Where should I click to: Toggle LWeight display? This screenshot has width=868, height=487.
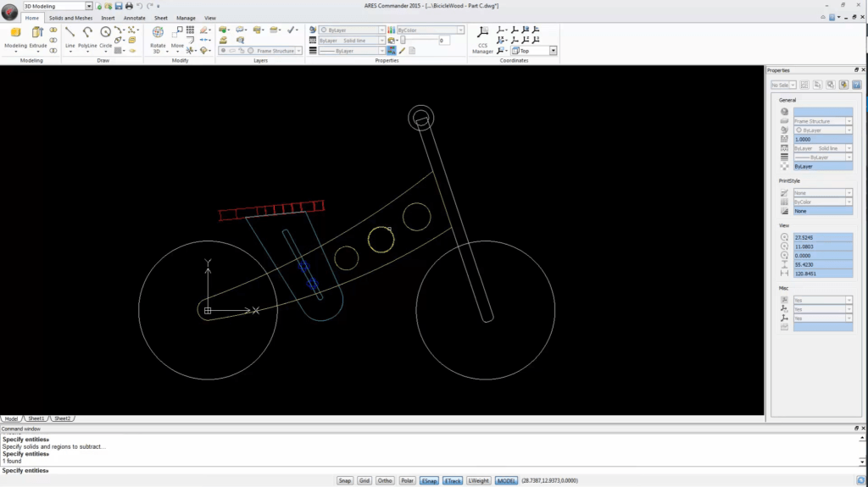478,481
